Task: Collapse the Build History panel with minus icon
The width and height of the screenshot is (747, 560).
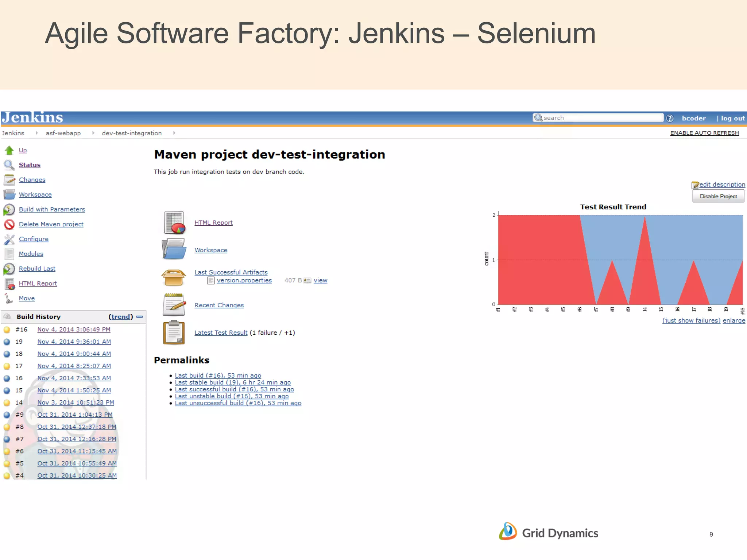Action: pyautogui.click(x=140, y=317)
